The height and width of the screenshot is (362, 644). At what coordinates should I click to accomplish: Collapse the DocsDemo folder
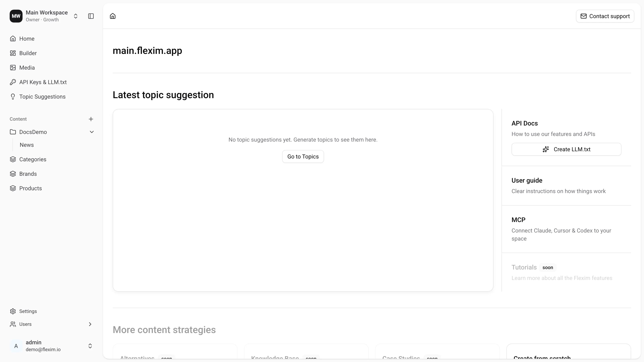[x=92, y=132]
